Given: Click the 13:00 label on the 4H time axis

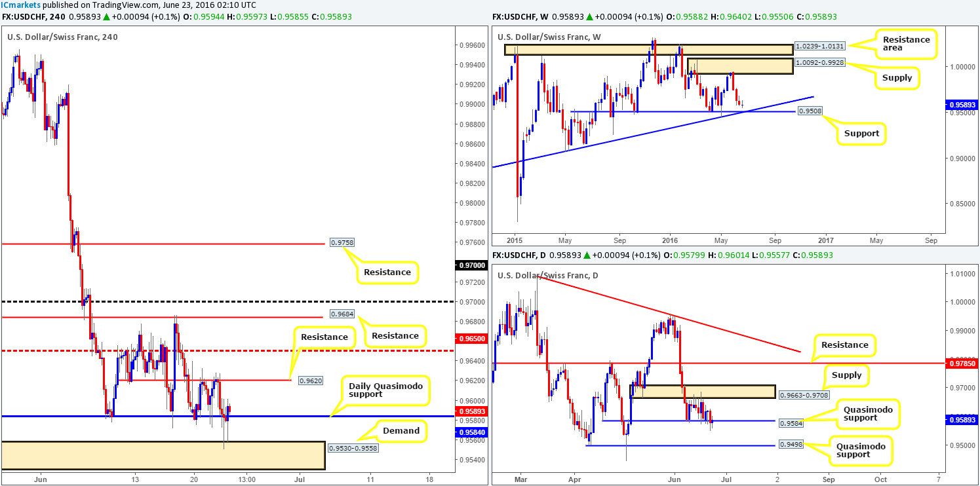Looking at the screenshot, I should tap(246, 479).
